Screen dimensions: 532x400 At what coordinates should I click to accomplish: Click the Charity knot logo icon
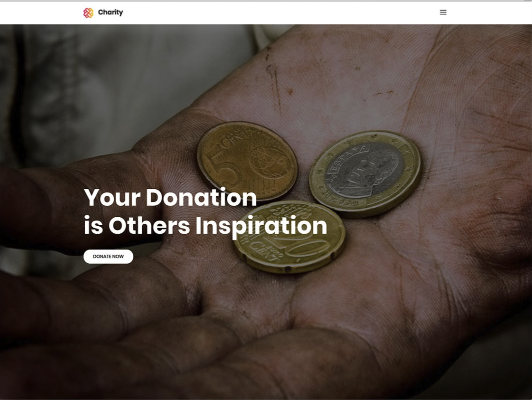point(88,12)
